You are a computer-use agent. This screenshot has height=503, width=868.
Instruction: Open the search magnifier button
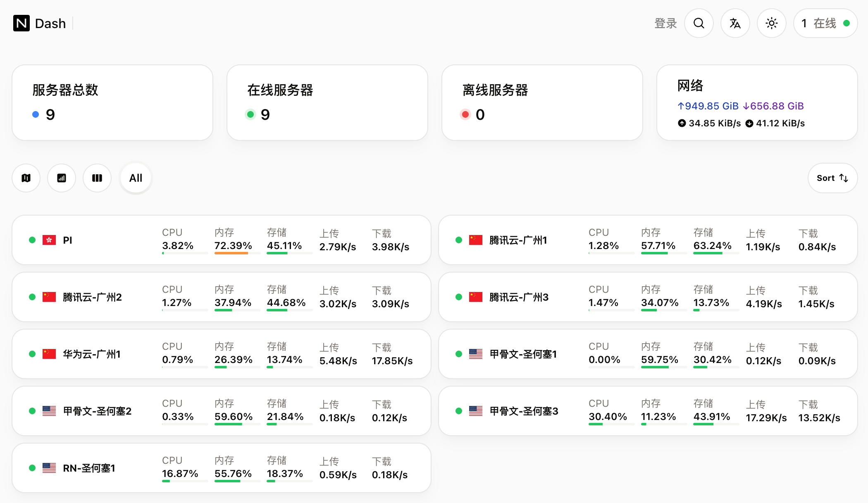coord(699,23)
